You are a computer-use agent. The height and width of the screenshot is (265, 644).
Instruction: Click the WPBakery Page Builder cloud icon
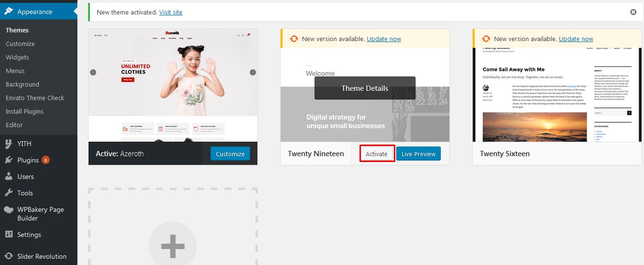pos(9,209)
